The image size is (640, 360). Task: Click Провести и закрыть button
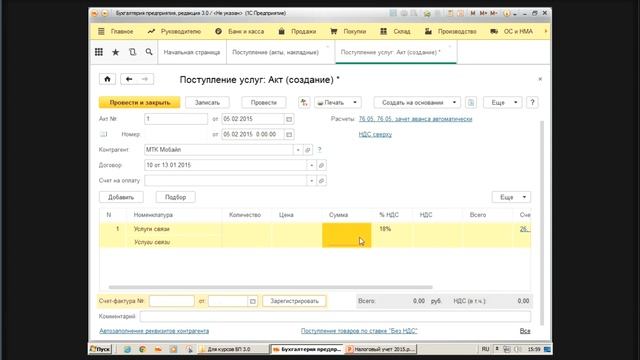click(140, 102)
